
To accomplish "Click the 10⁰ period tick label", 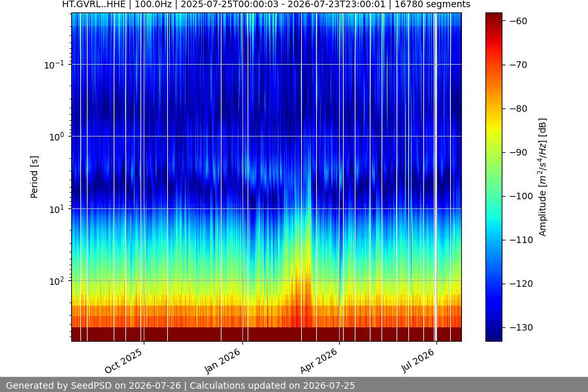I will [x=56, y=137].
